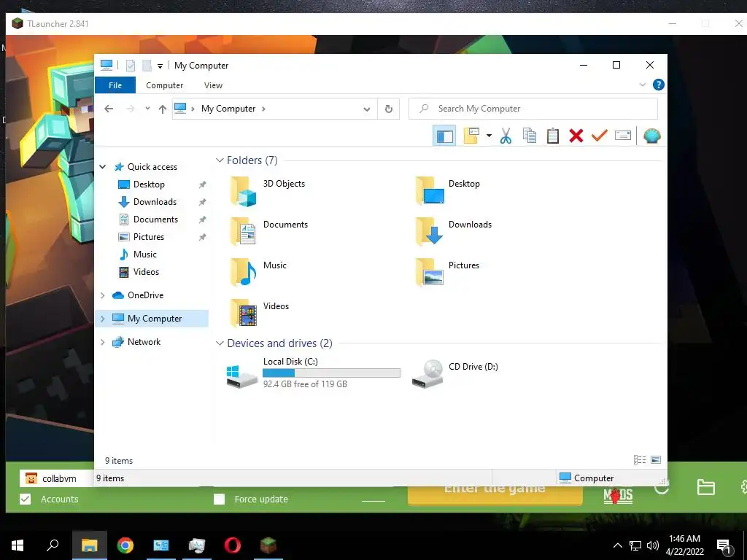Screen dimensions: 747x560
Task: Open Opera browser from taskbar
Action: click(x=233, y=545)
